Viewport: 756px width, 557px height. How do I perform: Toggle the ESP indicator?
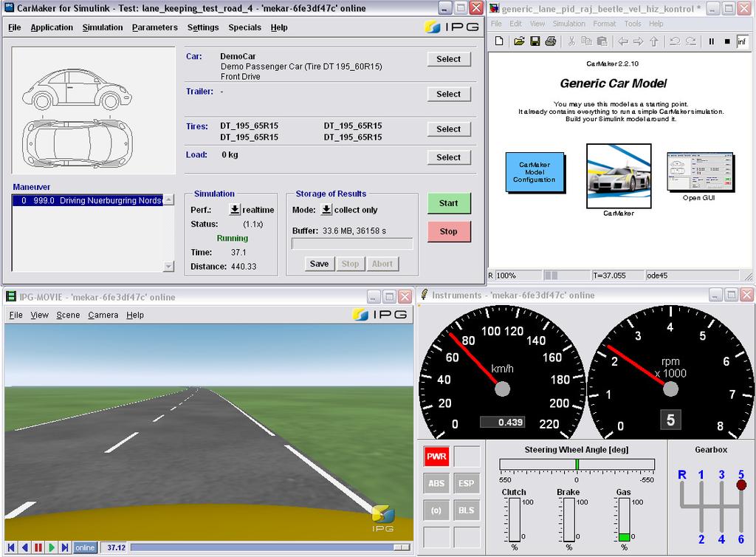click(x=467, y=483)
